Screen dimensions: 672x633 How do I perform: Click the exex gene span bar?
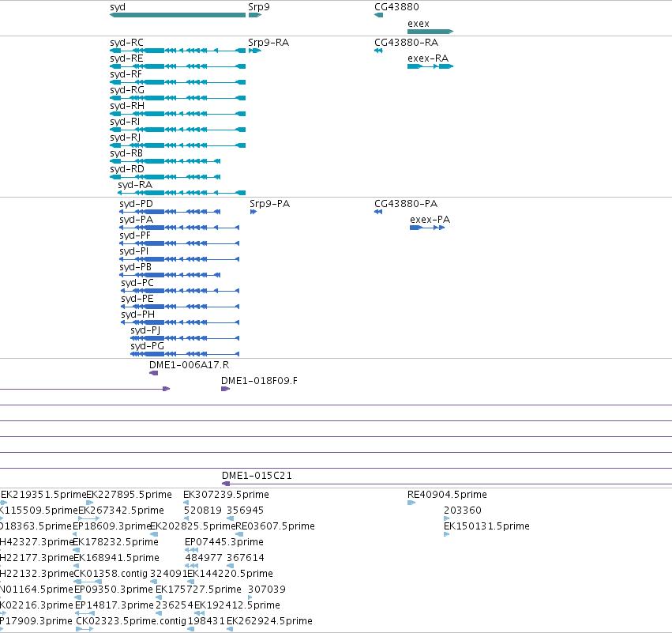[x=430, y=32]
